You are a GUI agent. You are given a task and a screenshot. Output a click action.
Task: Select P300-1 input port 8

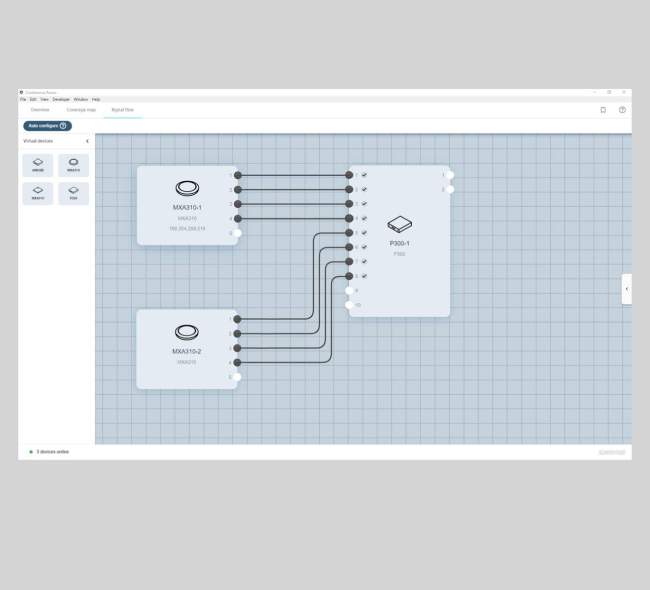coord(349,276)
